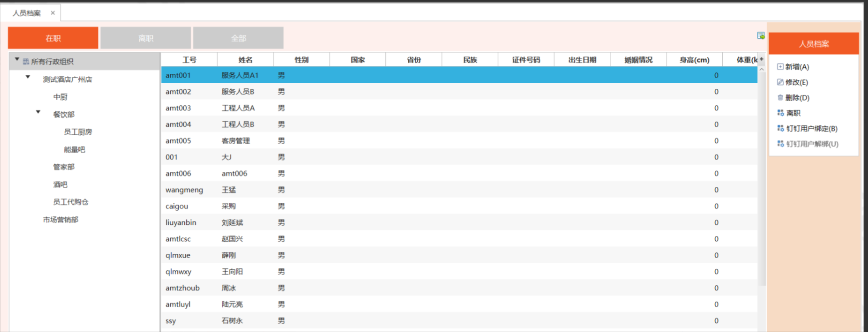Collapse the 餐饮部 department node
This screenshot has width=868, height=332.
(x=38, y=112)
